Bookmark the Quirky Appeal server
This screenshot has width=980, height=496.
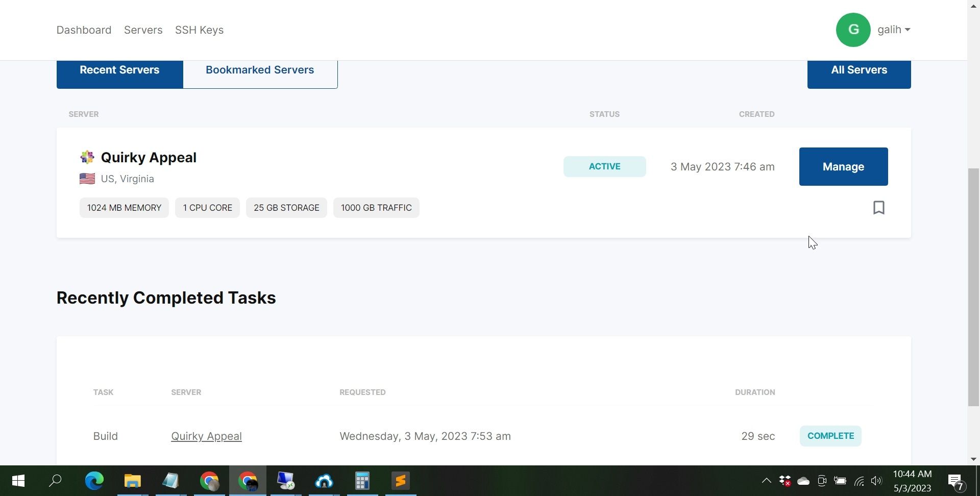878,208
